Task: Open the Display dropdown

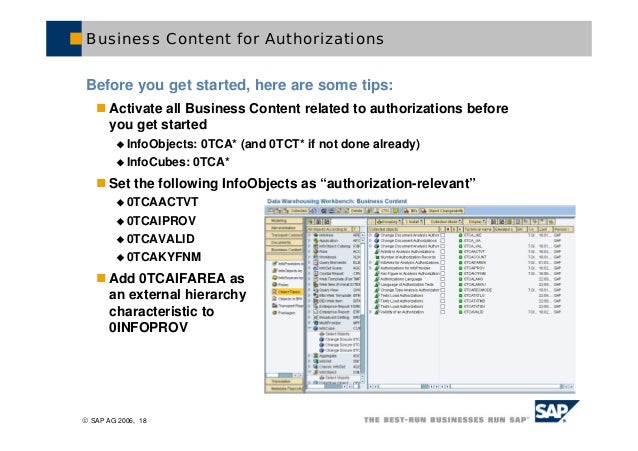Action: [x=476, y=221]
